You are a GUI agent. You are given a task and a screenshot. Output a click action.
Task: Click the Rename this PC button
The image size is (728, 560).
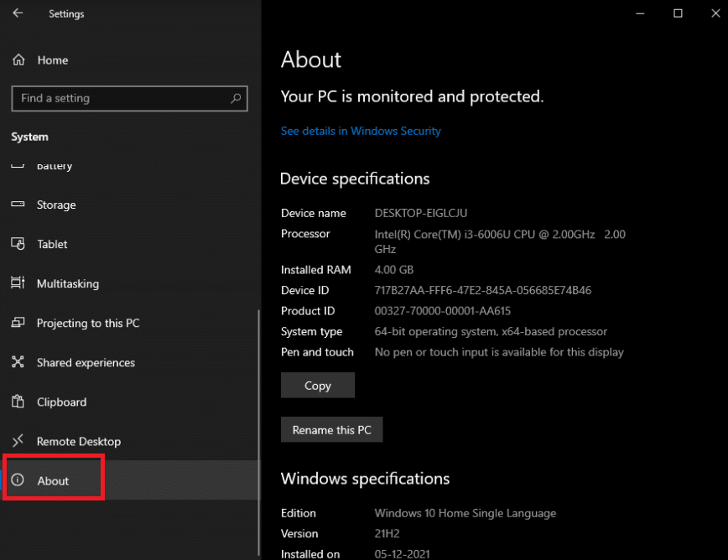331,430
